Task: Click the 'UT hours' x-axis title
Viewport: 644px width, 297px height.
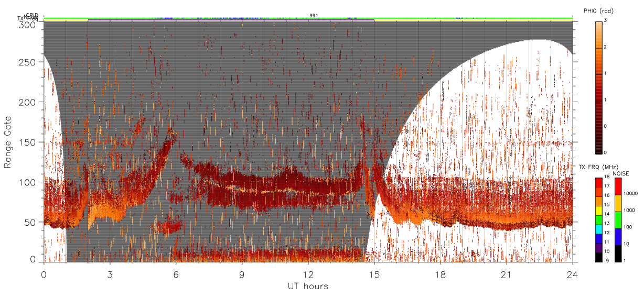Action: coord(308,286)
